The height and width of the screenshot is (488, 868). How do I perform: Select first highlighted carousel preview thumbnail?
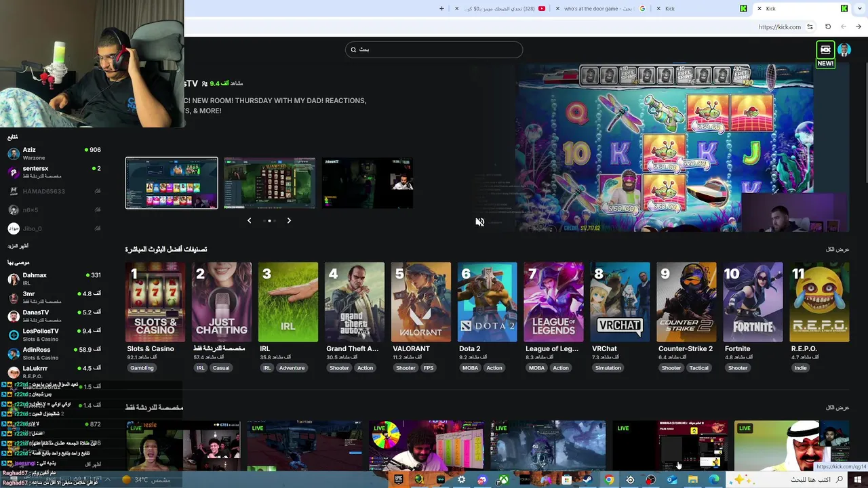point(172,183)
